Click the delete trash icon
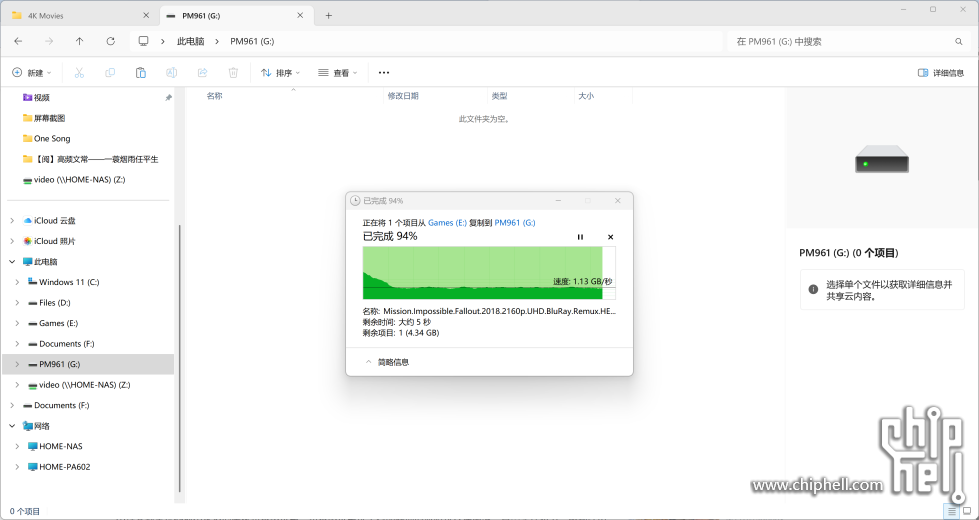979x520 pixels. point(233,73)
